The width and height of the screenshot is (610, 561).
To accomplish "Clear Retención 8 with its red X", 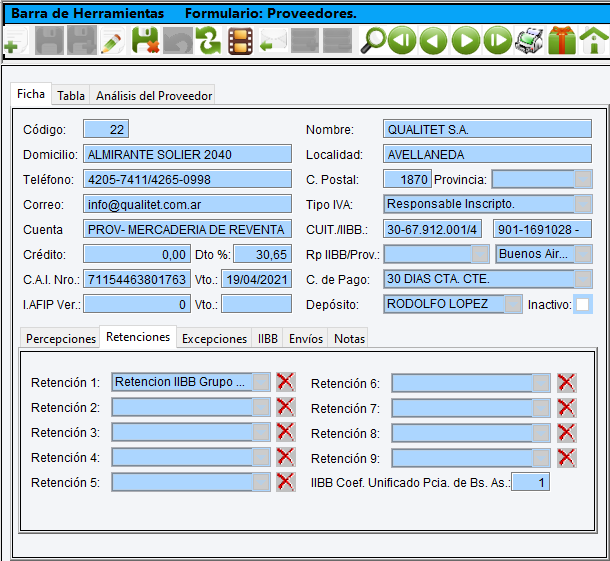I will point(567,433).
